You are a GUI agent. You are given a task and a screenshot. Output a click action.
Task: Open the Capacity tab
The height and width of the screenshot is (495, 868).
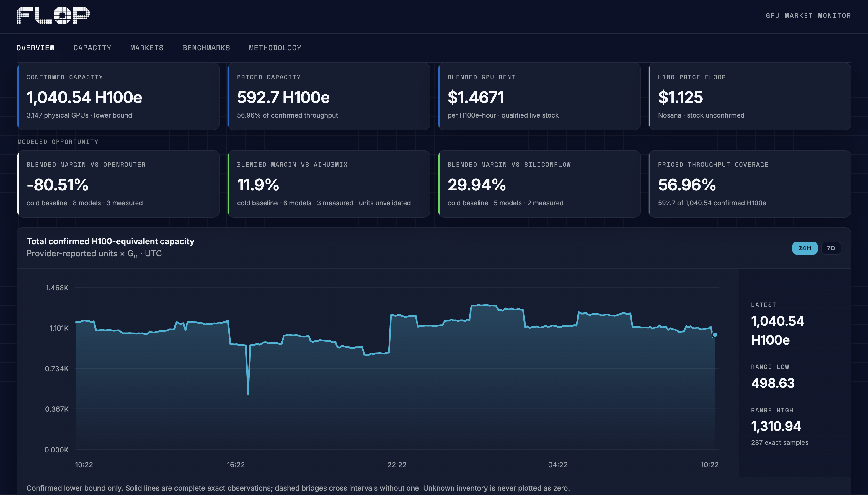coord(92,48)
